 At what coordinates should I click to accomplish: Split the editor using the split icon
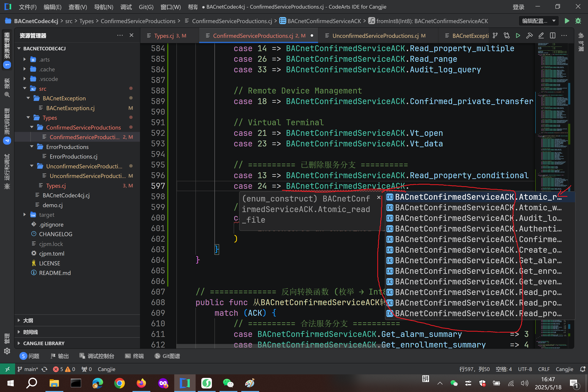click(553, 35)
